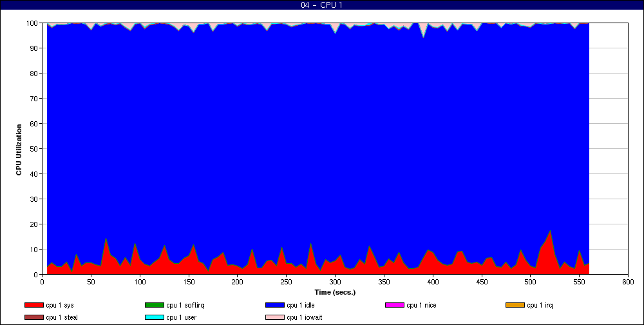The height and width of the screenshot is (325, 644).
Task: Click the orange cpu 1 irq legend swatch
Action: 515,305
